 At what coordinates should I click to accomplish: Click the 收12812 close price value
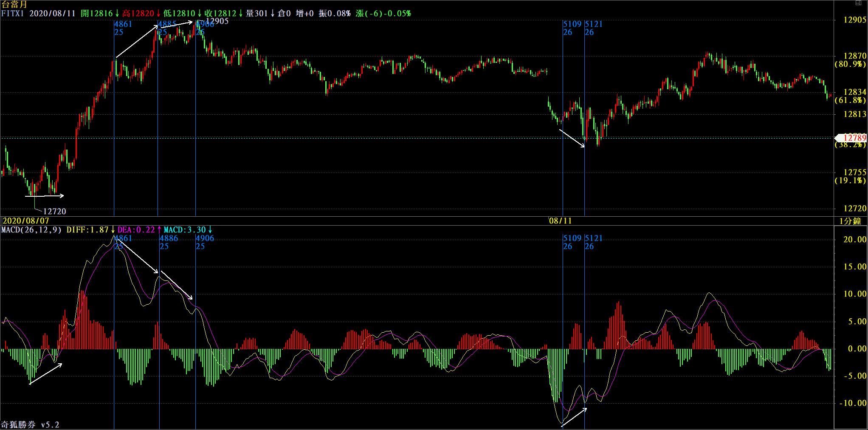point(220,14)
